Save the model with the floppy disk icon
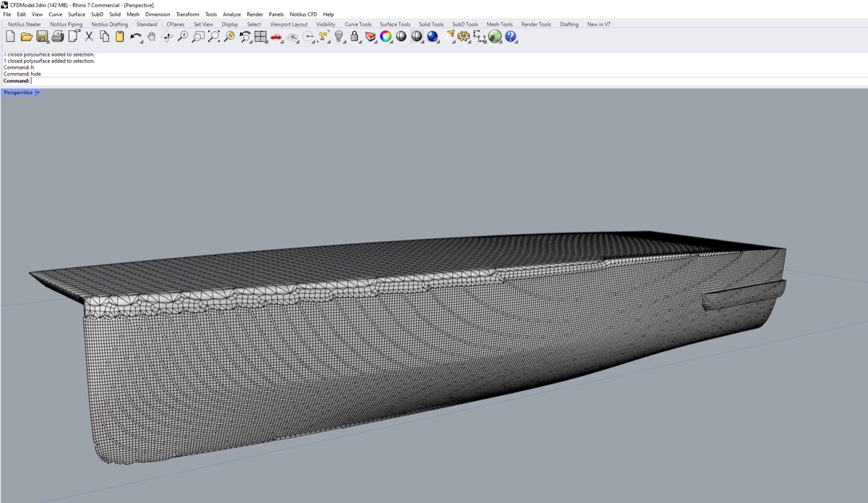This screenshot has height=503, width=868. (x=42, y=36)
